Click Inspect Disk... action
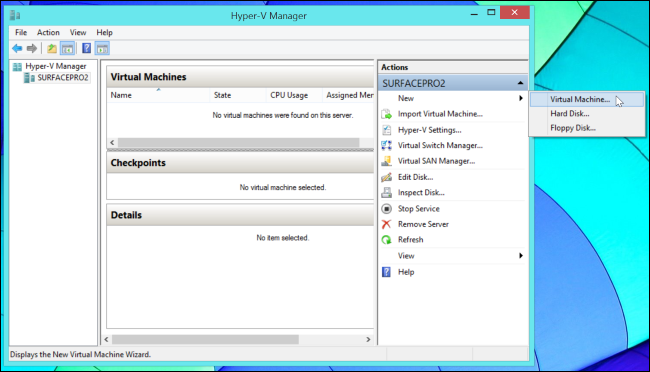This screenshot has width=650, height=372. [421, 192]
